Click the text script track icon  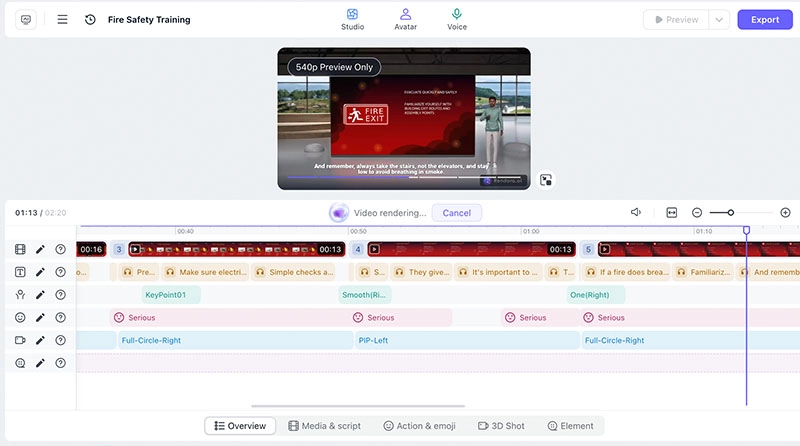click(20, 272)
